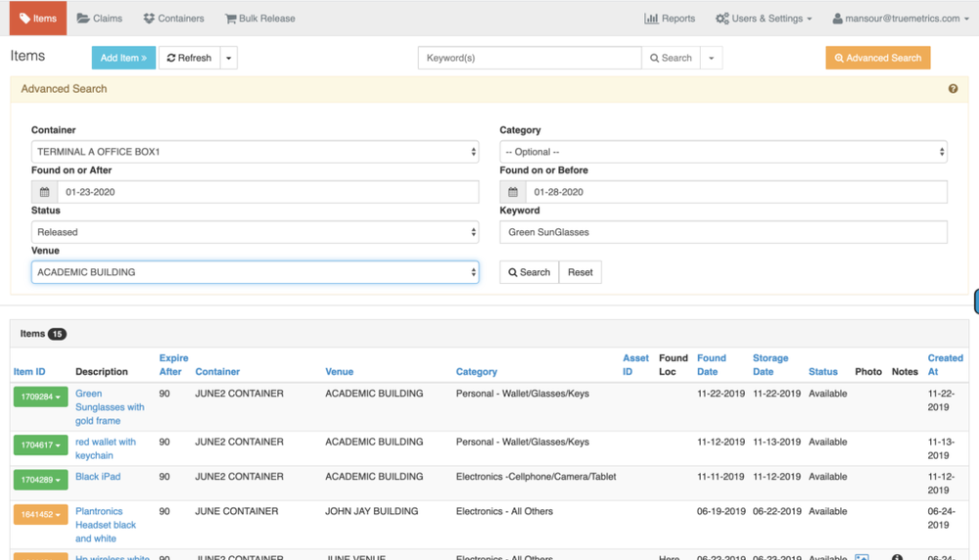
Task: Sort by Found Date column
Action: pyautogui.click(x=711, y=364)
